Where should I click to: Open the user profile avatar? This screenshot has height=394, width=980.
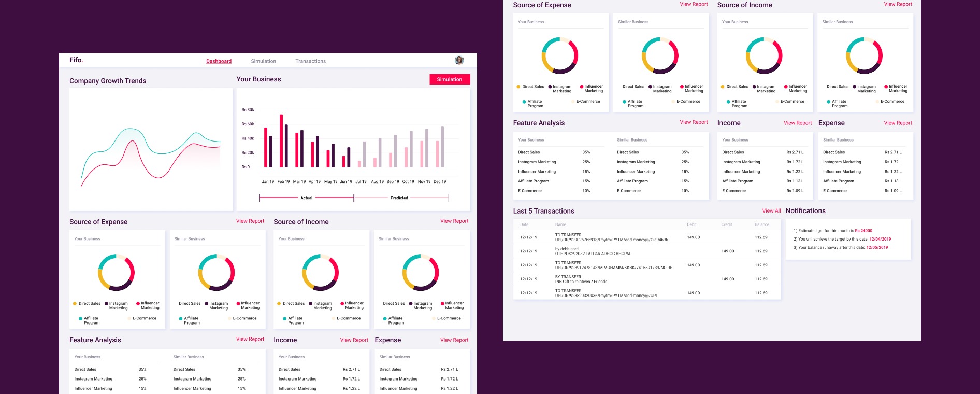click(x=459, y=60)
